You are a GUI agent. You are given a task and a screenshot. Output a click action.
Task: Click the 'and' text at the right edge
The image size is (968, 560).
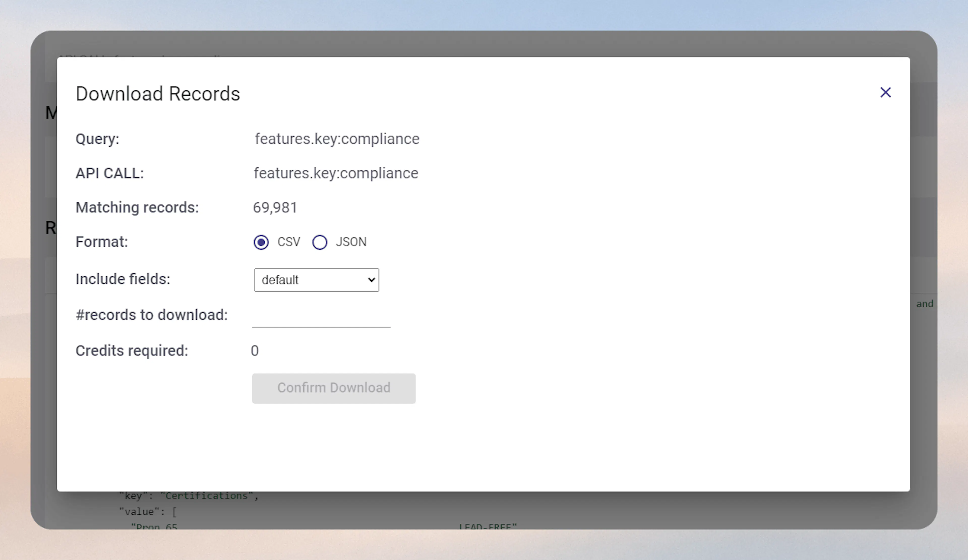click(x=925, y=303)
